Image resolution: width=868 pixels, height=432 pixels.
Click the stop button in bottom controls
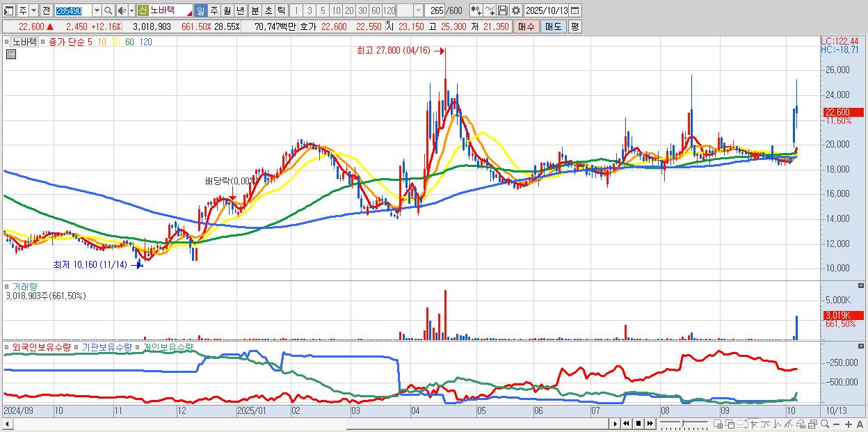(x=638, y=424)
